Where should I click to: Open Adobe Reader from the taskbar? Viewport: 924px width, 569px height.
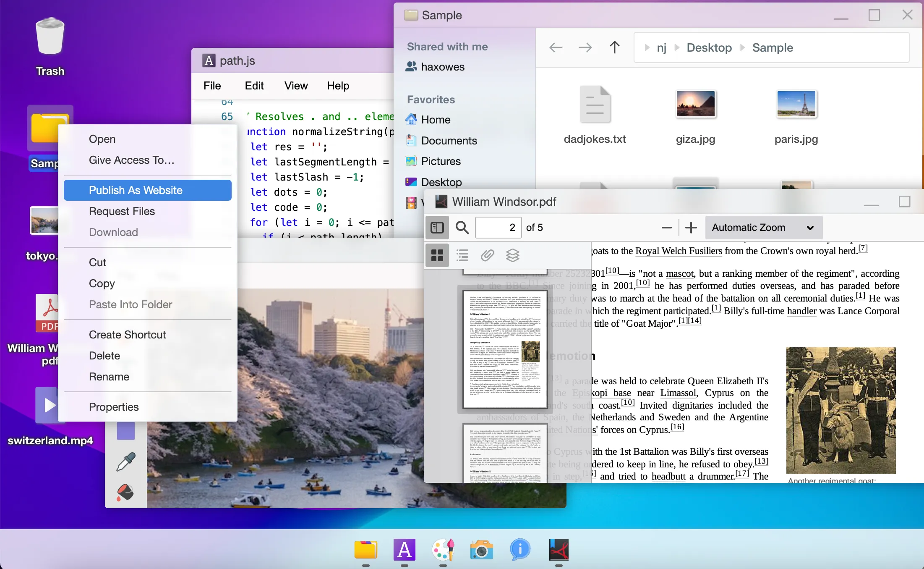(558, 549)
